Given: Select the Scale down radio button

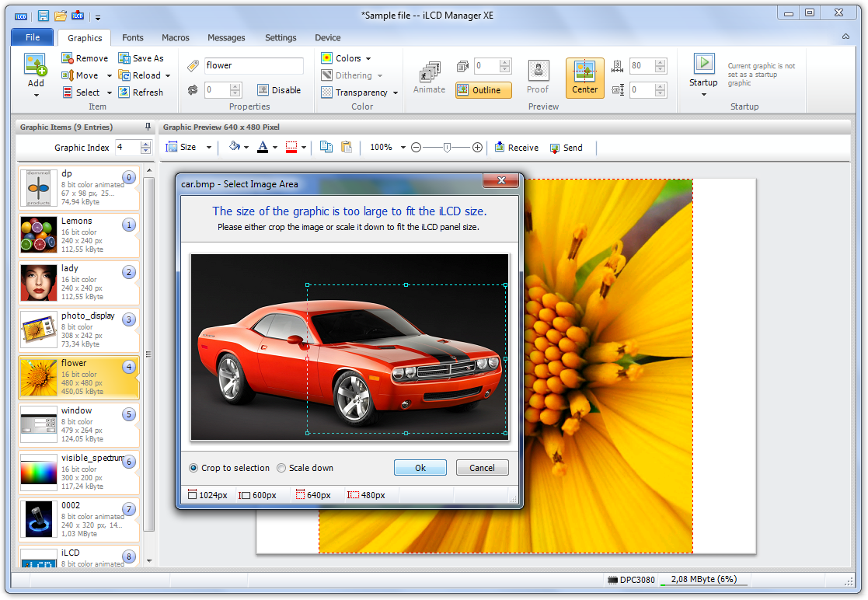Looking at the screenshot, I should pyautogui.click(x=282, y=468).
